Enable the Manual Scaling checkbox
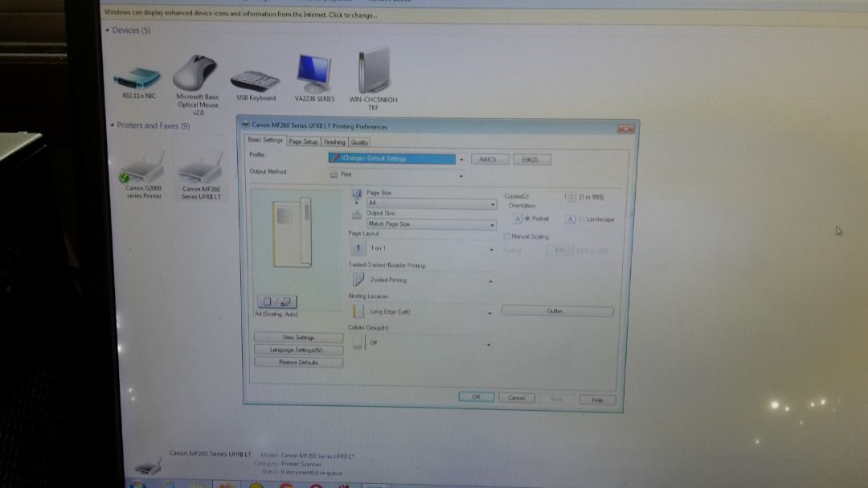868x488 pixels. point(506,236)
